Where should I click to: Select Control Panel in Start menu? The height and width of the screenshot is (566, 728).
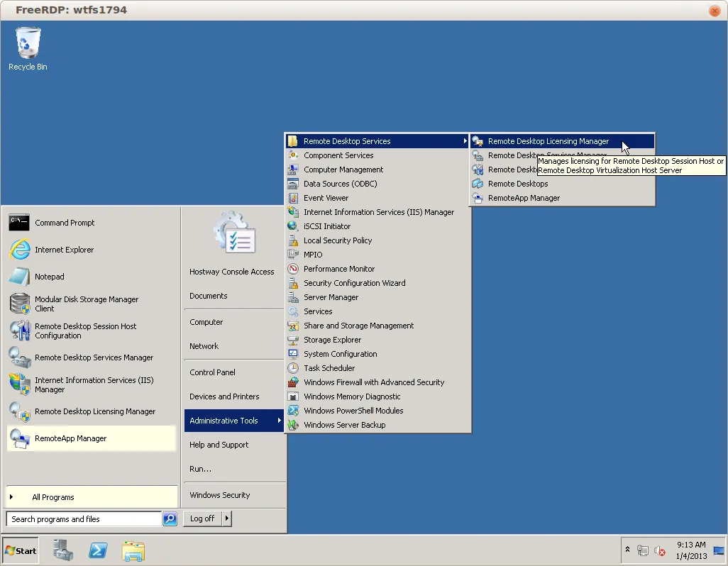tap(212, 372)
